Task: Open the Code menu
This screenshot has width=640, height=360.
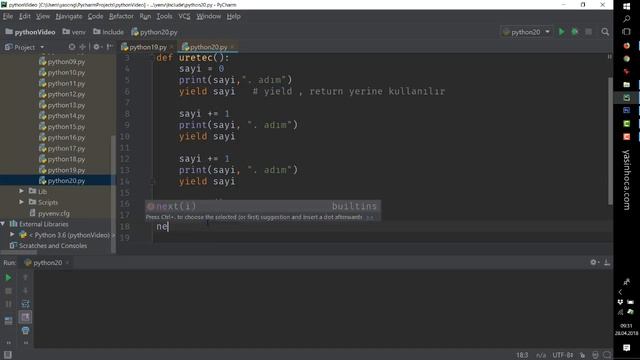Action: click(96, 16)
